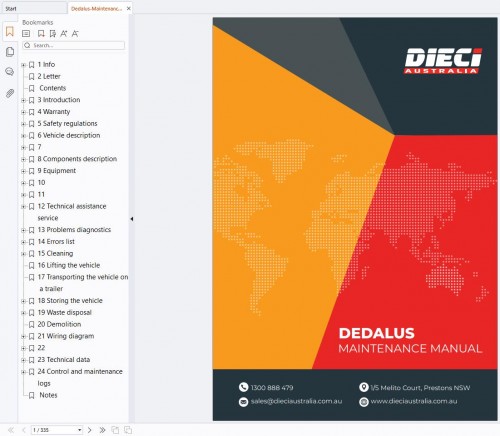Click the bookmark icon beside Notes

click(x=32, y=395)
